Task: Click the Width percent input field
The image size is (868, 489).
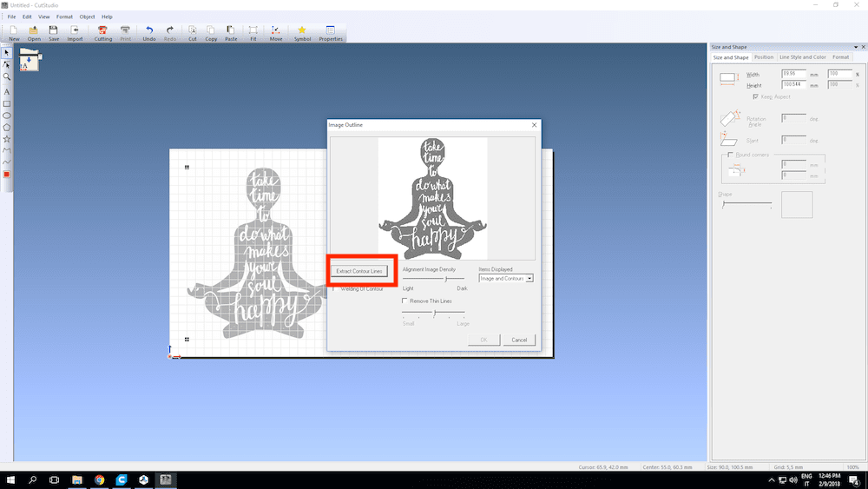Action: click(839, 73)
